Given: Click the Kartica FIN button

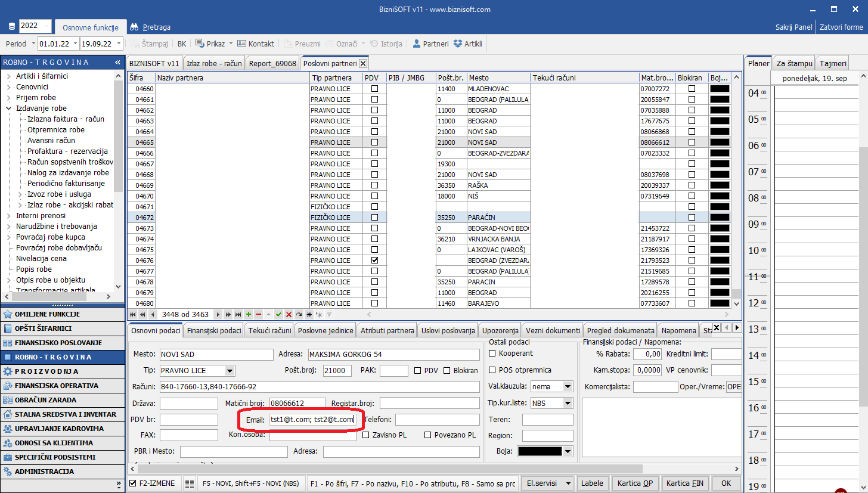Looking at the screenshot, I should coord(686,483).
